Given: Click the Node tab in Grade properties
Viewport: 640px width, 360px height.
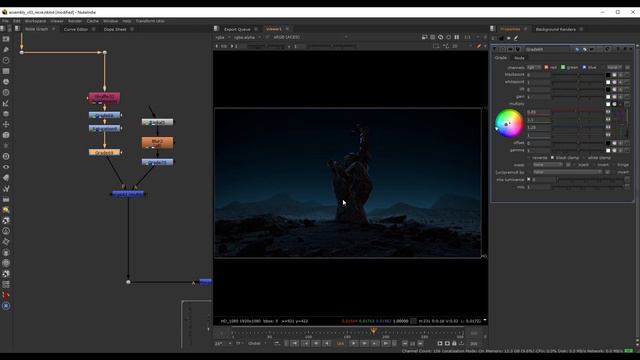Looking at the screenshot, I should coord(519,58).
